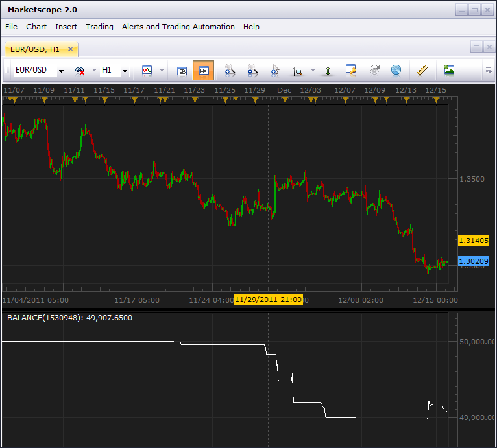The height and width of the screenshot is (448, 497).
Task: Close the EUR/USD, H1 tab
Action: click(x=70, y=49)
